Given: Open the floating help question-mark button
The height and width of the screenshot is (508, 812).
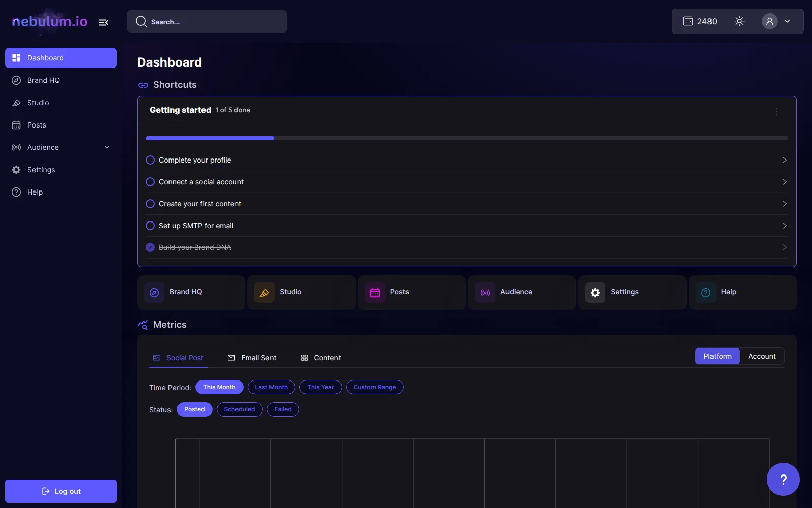Looking at the screenshot, I should click(783, 479).
